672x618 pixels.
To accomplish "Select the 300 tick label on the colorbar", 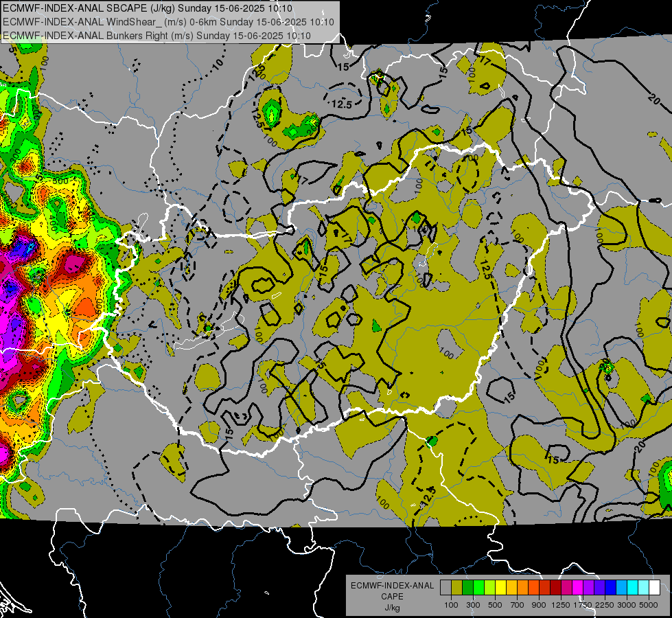I will [x=473, y=605].
